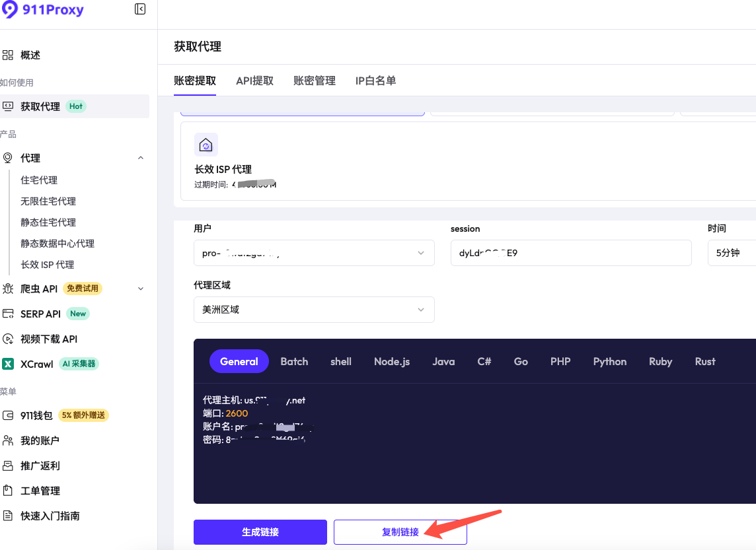Expand the 爬虫 API submenu chevron
Viewport: 756px width, 550px height.
point(141,289)
